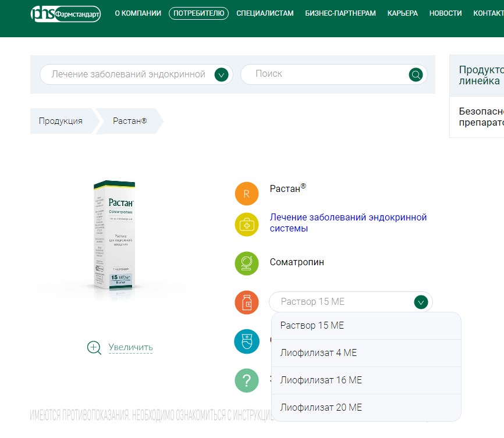Screen dimensions: 504x438
Task: Click the green substance icon beside Соматропин
Action: tap(247, 263)
